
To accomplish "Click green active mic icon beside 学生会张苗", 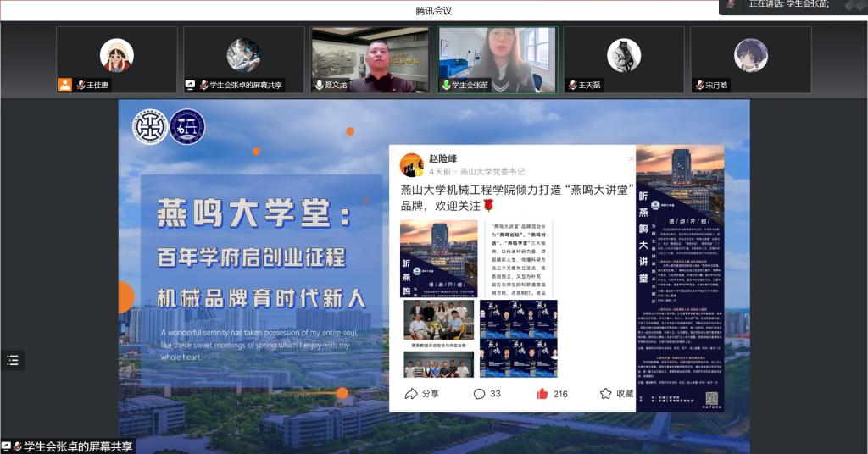I will (x=446, y=86).
